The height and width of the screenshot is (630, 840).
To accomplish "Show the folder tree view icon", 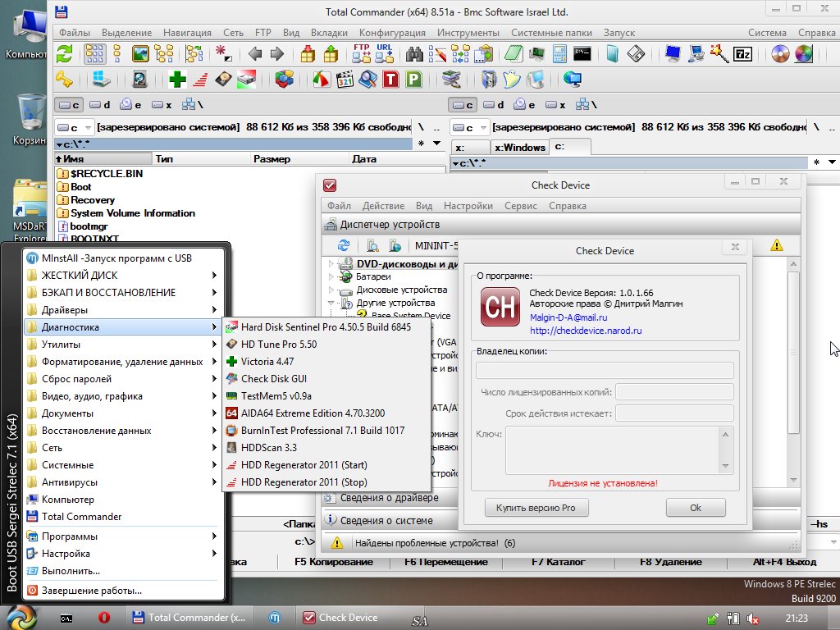I will pyautogui.click(x=164, y=54).
